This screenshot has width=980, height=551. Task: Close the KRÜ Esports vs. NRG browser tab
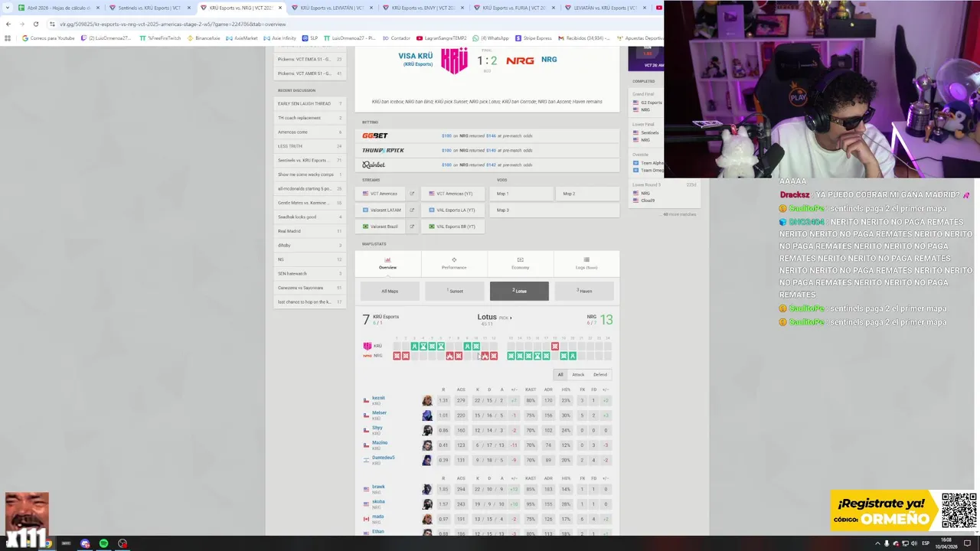coord(280,8)
